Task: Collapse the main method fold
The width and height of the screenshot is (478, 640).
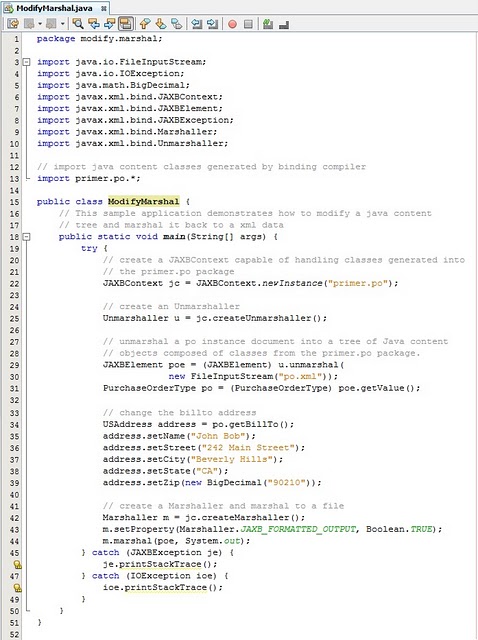Action: point(26,237)
